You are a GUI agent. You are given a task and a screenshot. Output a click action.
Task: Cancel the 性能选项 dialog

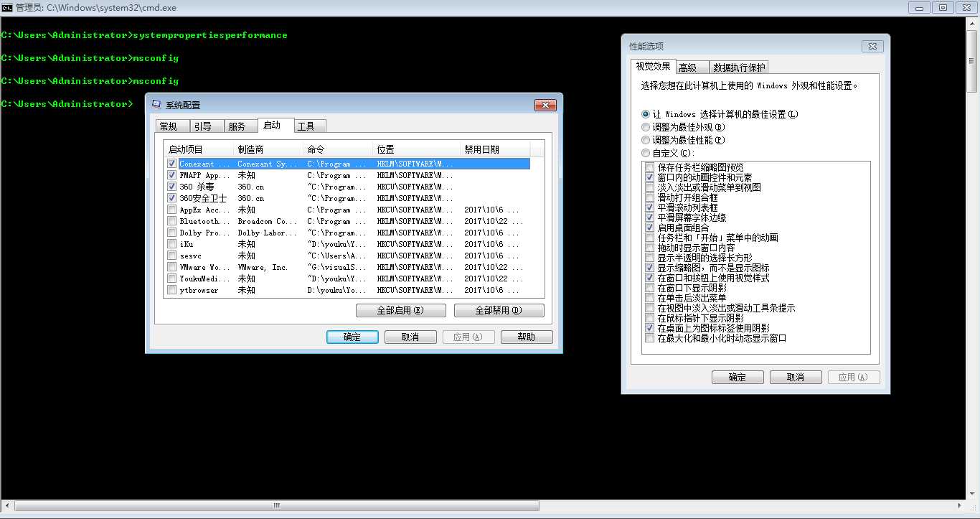(796, 377)
